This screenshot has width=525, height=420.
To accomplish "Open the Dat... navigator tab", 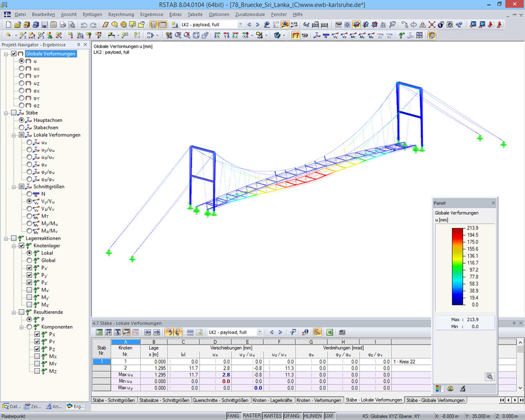I will [12, 406].
